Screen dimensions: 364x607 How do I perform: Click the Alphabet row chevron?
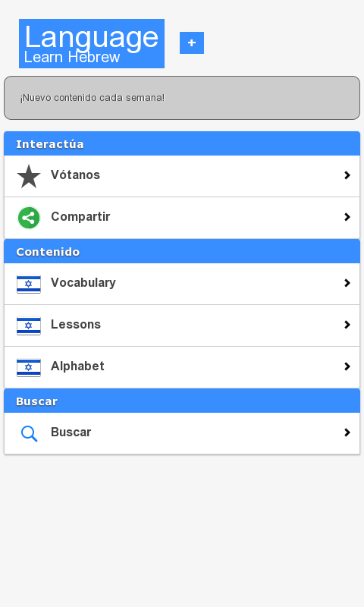pos(347,366)
